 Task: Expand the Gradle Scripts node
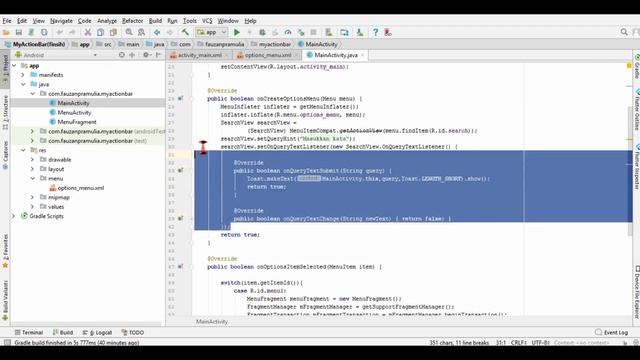13,216
